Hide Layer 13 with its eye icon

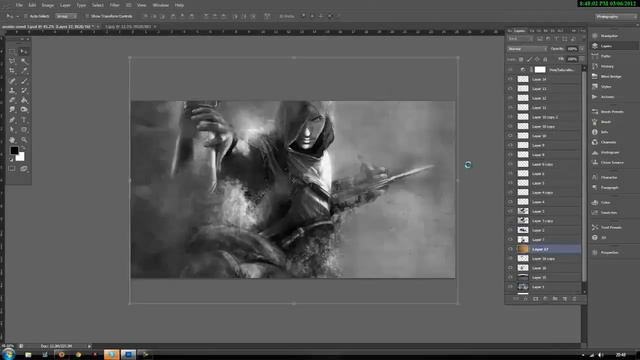click(510, 89)
